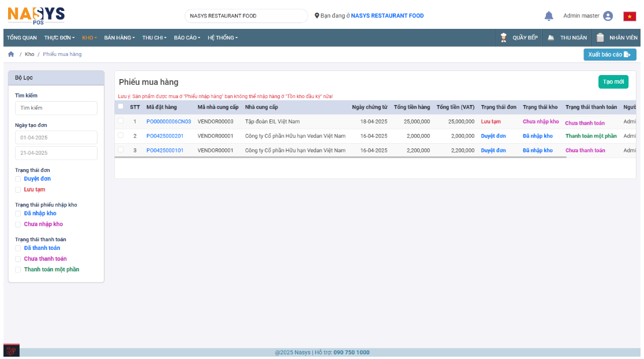Enable the Duyệt đơn filter checkbox
The height and width of the screenshot is (359, 644).
click(x=18, y=179)
